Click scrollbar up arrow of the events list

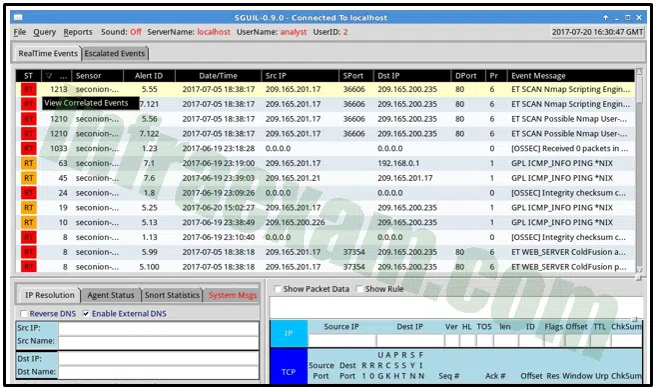coord(639,72)
